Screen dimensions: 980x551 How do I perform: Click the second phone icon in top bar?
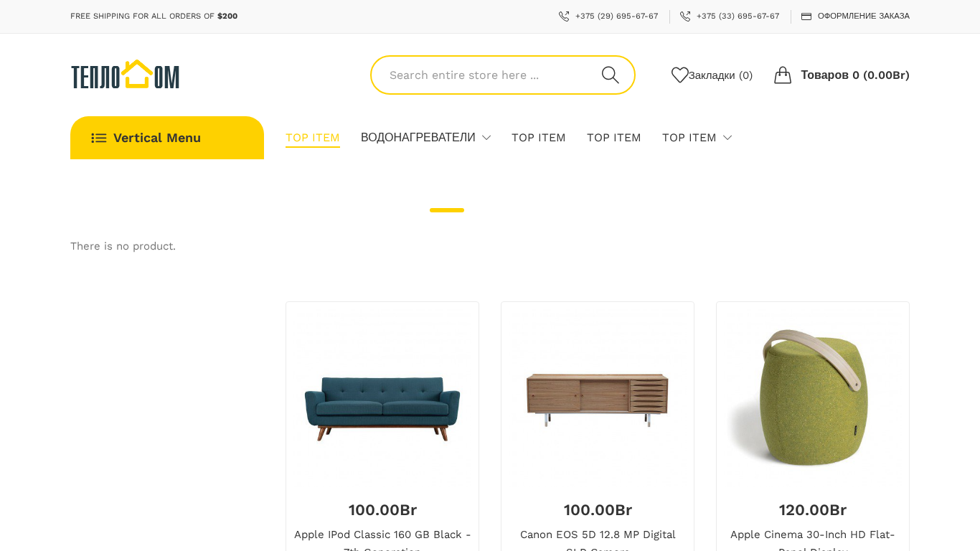685,17
